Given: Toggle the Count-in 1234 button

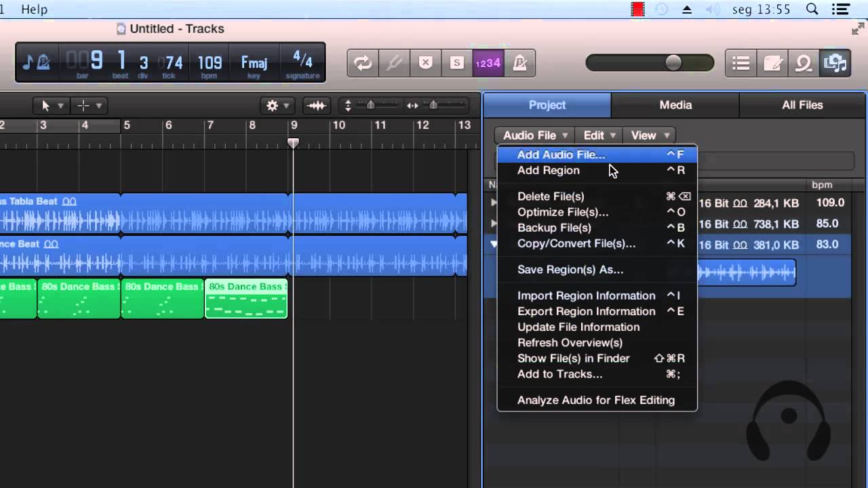Looking at the screenshot, I should point(488,63).
